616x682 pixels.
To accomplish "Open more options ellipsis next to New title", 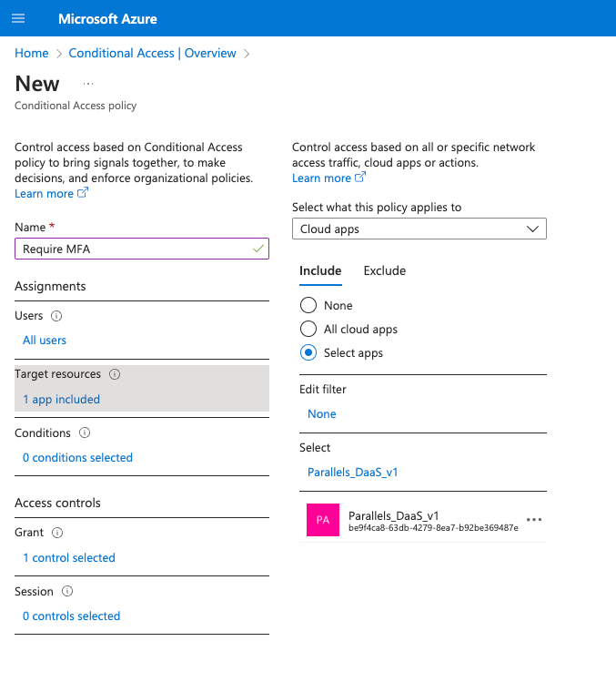I will [88, 84].
